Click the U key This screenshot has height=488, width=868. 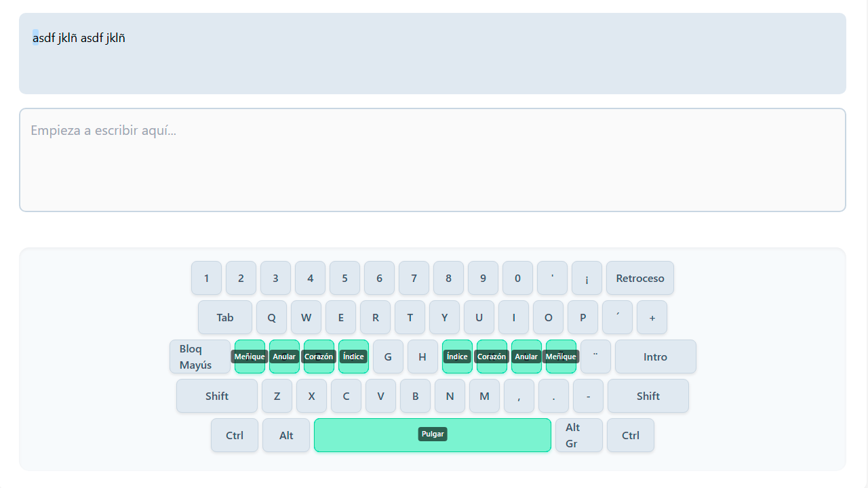pos(479,317)
